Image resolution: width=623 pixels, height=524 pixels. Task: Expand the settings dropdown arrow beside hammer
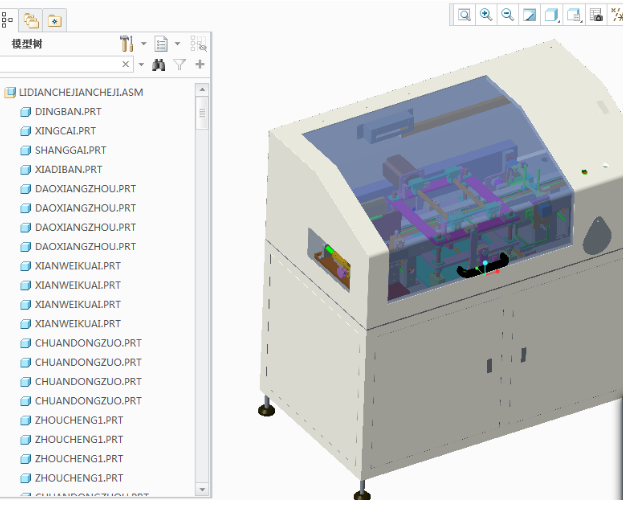click(x=143, y=44)
